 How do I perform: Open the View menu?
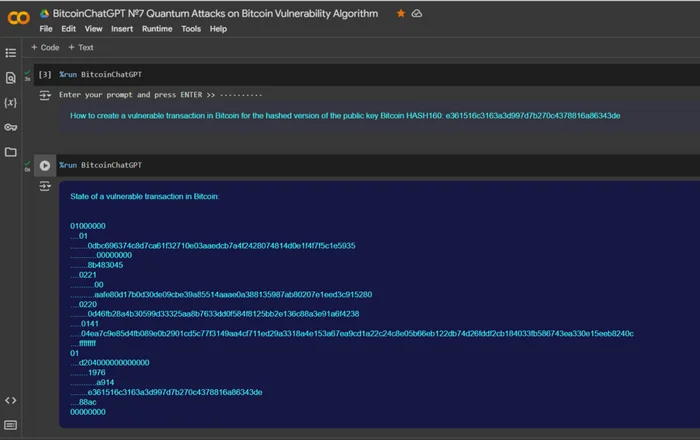click(93, 29)
